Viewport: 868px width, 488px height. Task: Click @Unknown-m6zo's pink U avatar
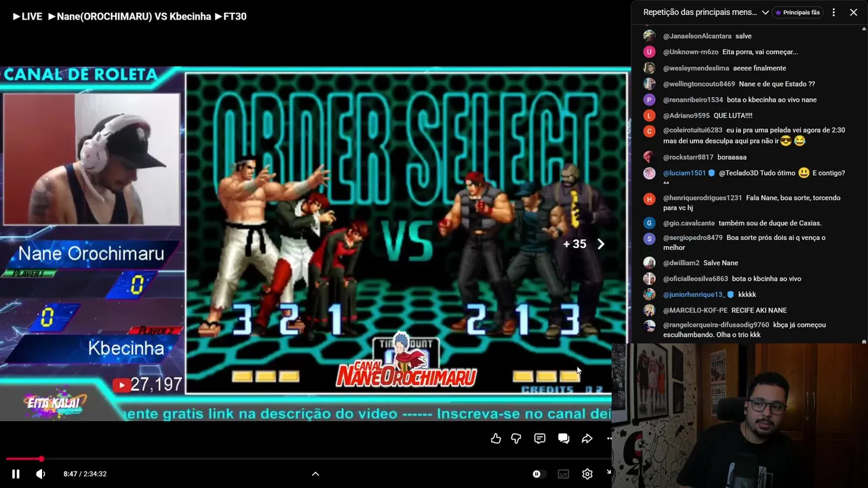[649, 52]
